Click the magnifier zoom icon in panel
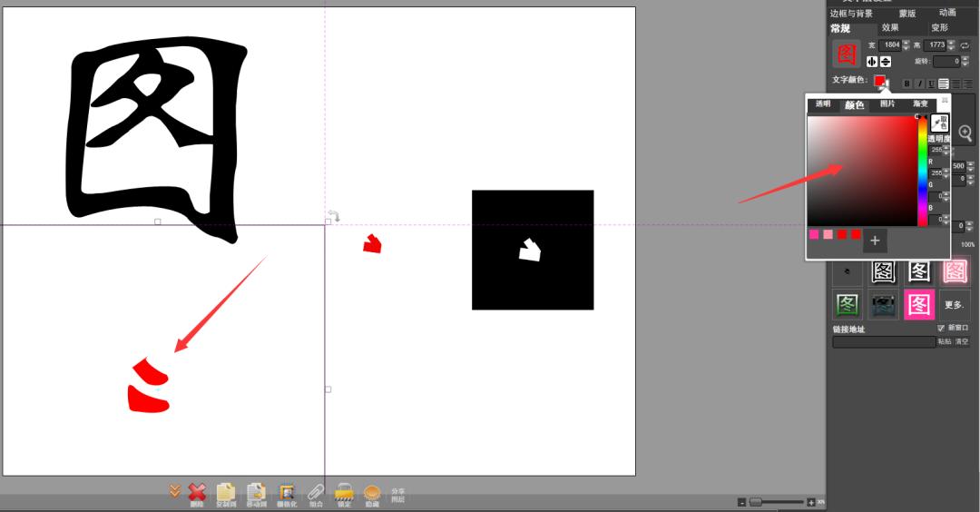 pyautogui.click(x=965, y=133)
